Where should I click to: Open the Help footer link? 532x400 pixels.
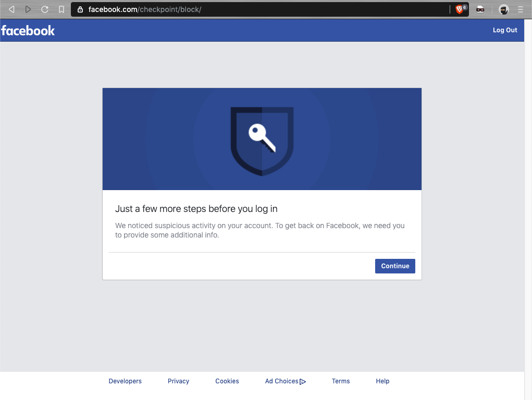pos(382,381)
